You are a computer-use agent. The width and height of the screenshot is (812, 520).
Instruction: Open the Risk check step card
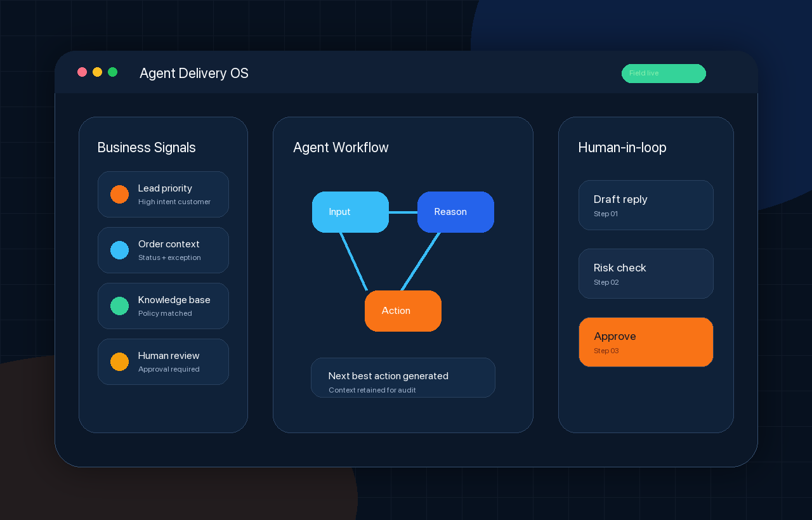click(x=646, y=273)
